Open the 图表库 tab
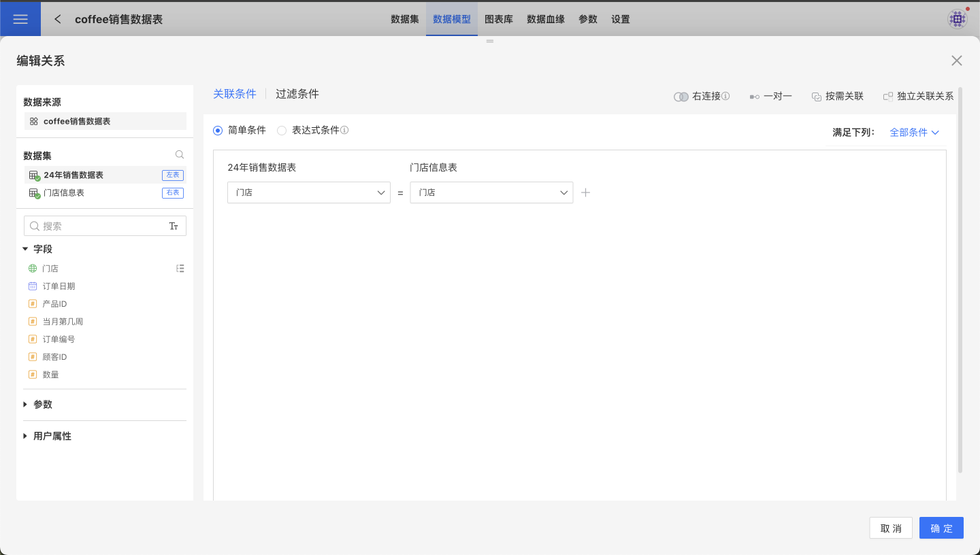Viewport: 980px width, 555px height. coord(498,19)
